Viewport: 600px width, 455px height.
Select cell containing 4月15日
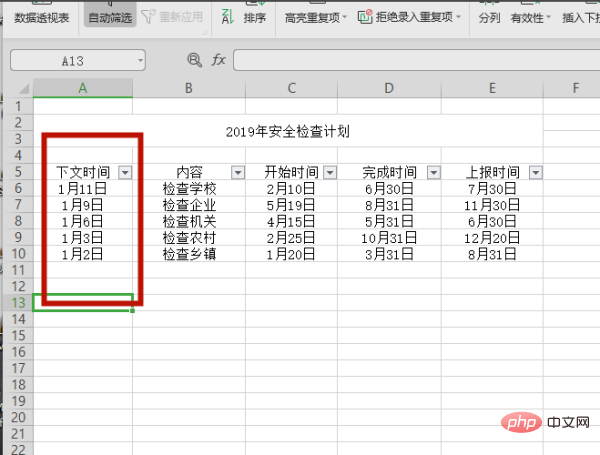pyautogui.click(x=292, y=222)
